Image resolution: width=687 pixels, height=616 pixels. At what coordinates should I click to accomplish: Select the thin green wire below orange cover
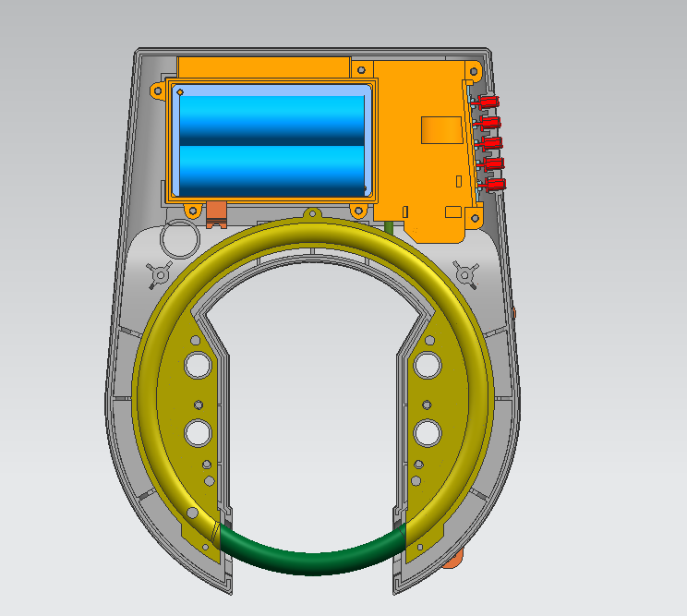390,227
